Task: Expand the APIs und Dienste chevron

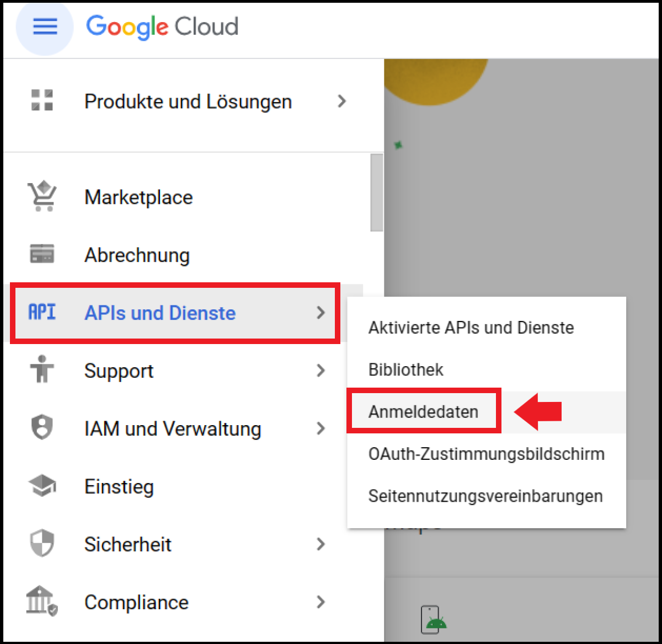Action: click(321, 312)
